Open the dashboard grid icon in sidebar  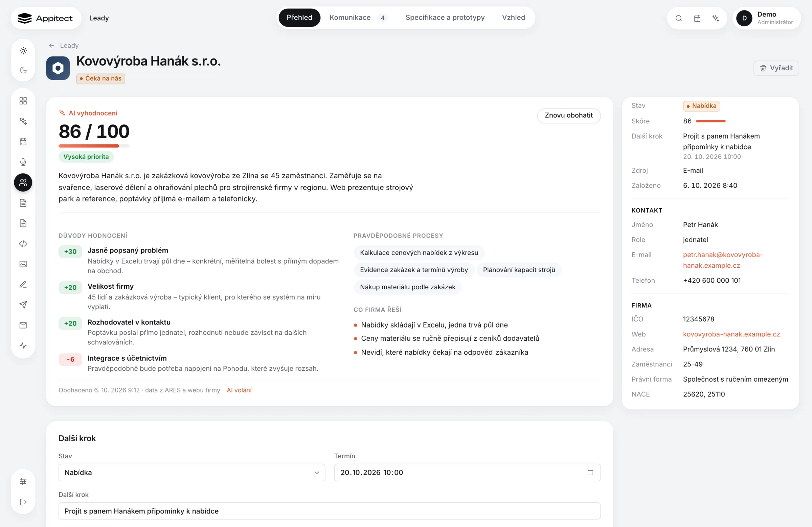23,101
